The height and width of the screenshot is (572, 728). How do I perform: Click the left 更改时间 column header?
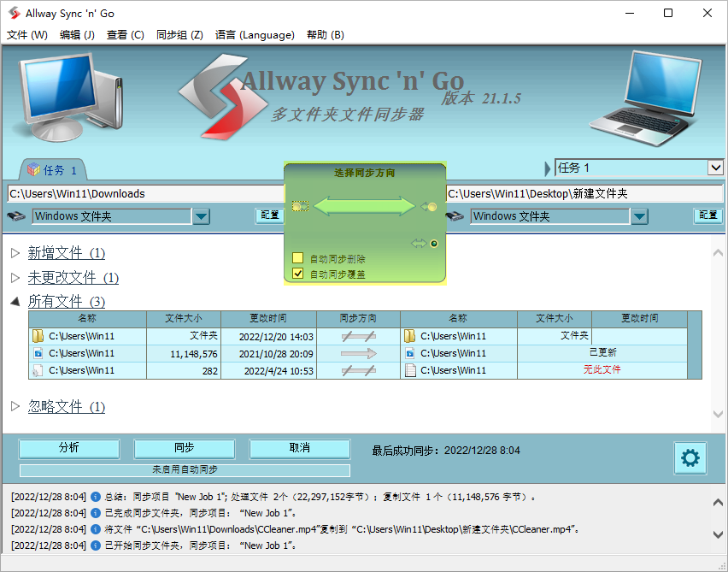[x=268, y=319]
